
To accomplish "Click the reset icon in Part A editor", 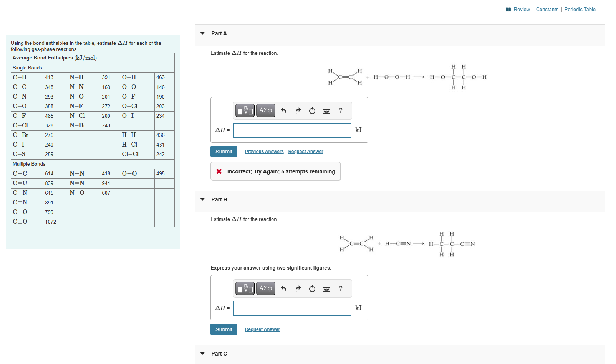I will pyautogui.click(x=312, y=110).
